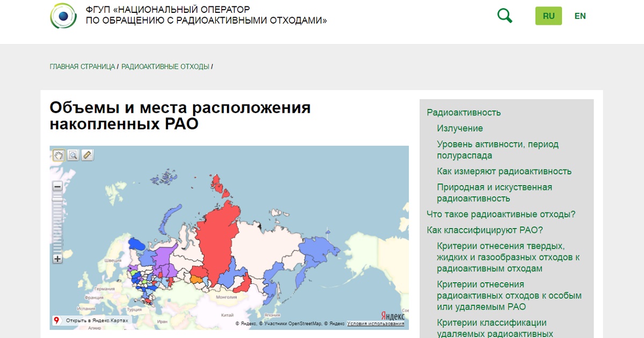Open the Излучение sidebar link

[460, 128]
